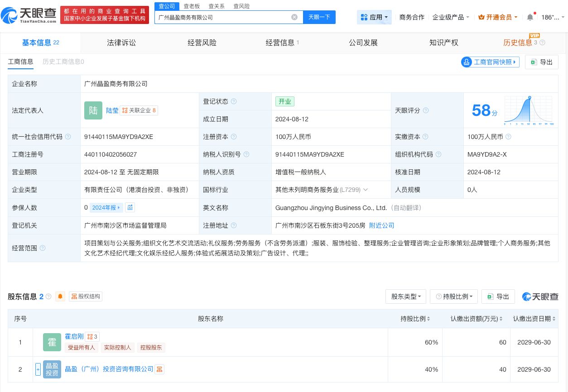Open the 应用 dropdown menu
This screenshot has height=392, width=568.
click(374, 17)
